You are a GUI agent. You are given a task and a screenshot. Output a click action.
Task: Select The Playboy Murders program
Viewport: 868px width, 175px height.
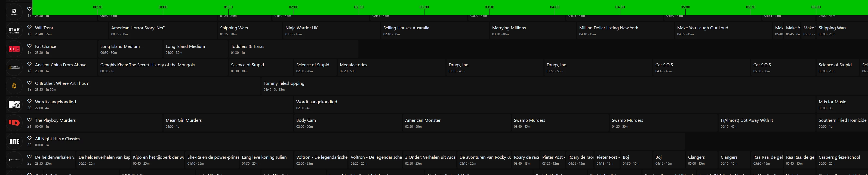[97, 123]
